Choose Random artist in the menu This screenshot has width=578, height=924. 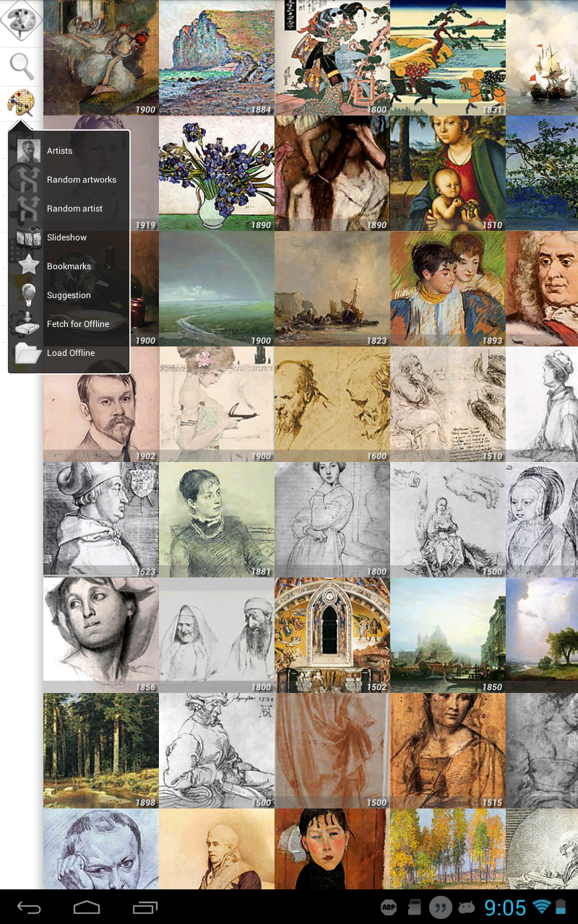[70, 209]
